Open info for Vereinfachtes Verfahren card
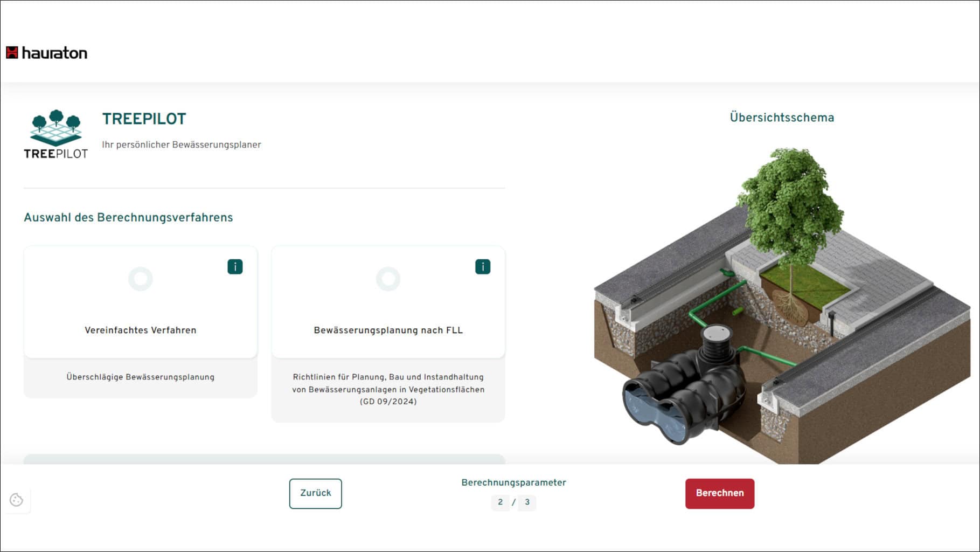This screenshot has width=980, height=552. (x=235, y=267)
